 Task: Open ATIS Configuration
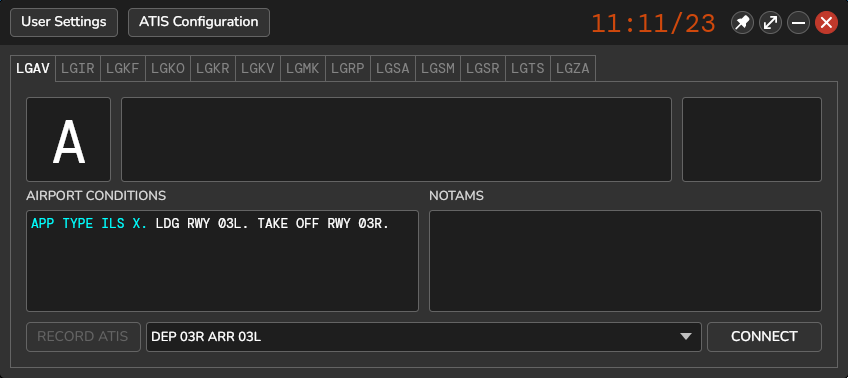[199, 22]
